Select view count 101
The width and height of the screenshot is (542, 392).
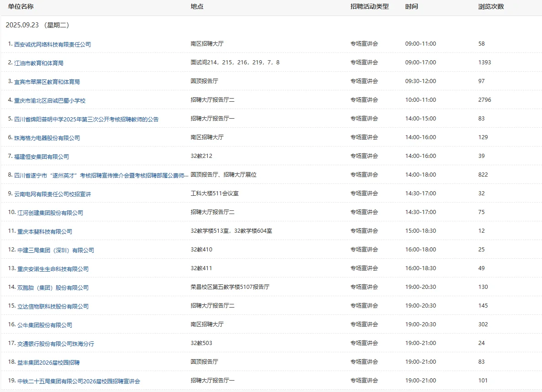tap(483, 380)
